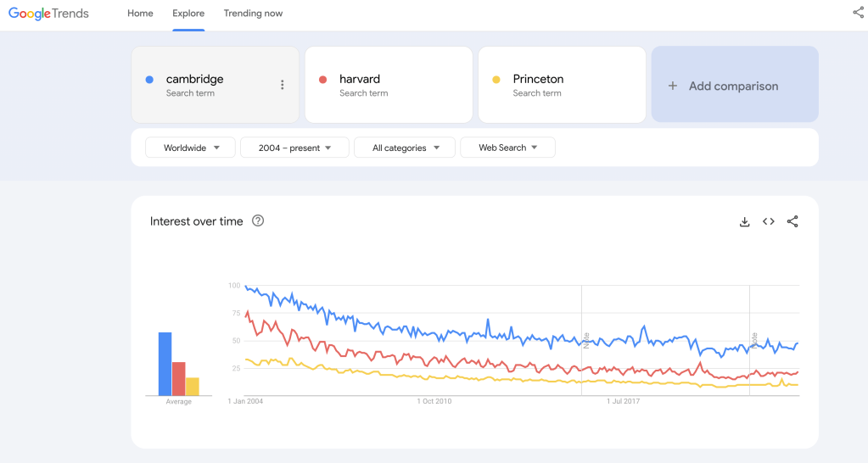Open the cambridge term three-dot menu
This screenshot has height=463, width=868.
(x=283, y=85)
